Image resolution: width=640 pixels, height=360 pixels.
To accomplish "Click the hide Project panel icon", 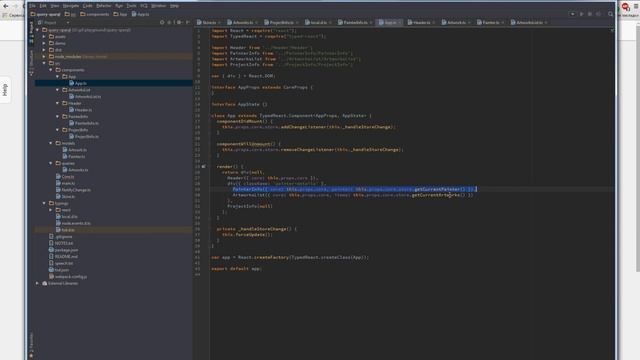I will tap(188, 22).
